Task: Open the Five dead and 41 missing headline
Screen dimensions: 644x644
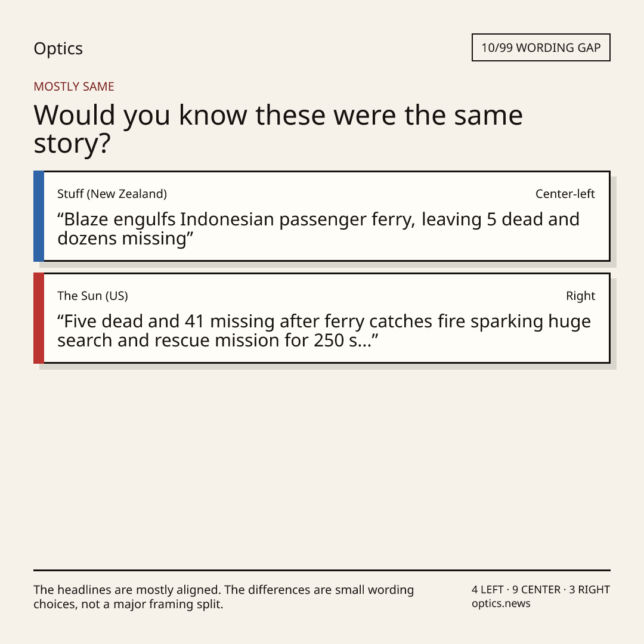Action: coord(324,330)
